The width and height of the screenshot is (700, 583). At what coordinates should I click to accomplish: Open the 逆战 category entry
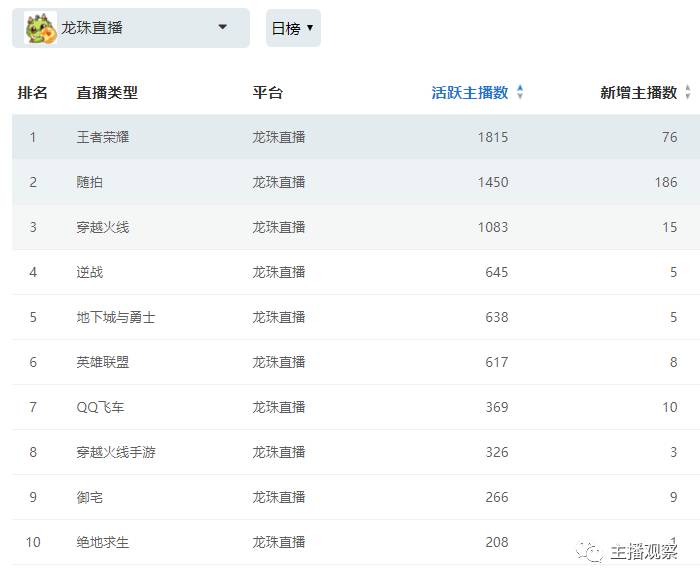pyautogui.click(x=90, y=272)
